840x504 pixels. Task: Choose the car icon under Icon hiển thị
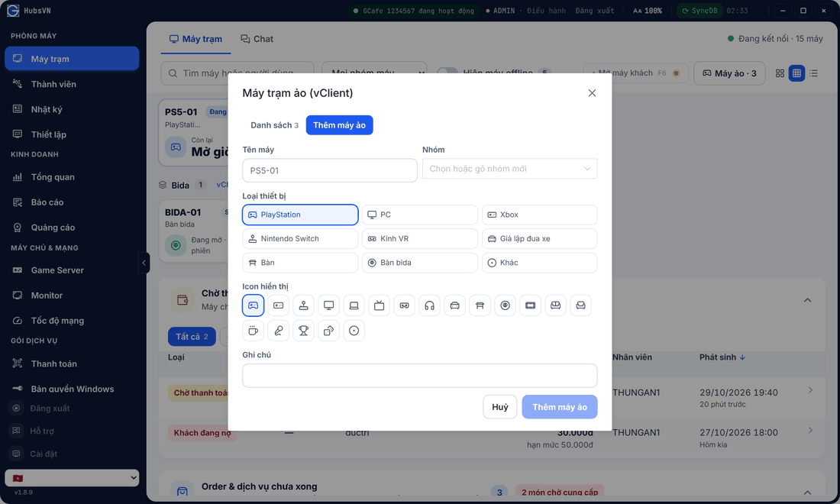(x=455, y=305)
